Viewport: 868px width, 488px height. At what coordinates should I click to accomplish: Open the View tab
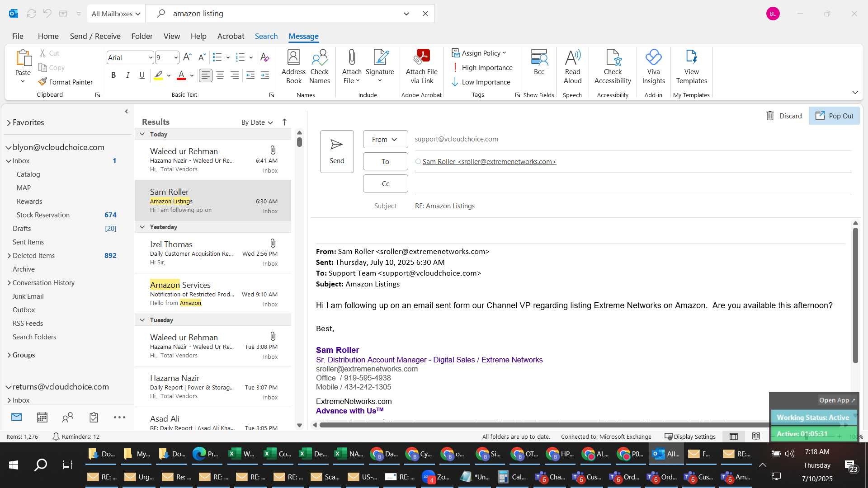point(171,36)
